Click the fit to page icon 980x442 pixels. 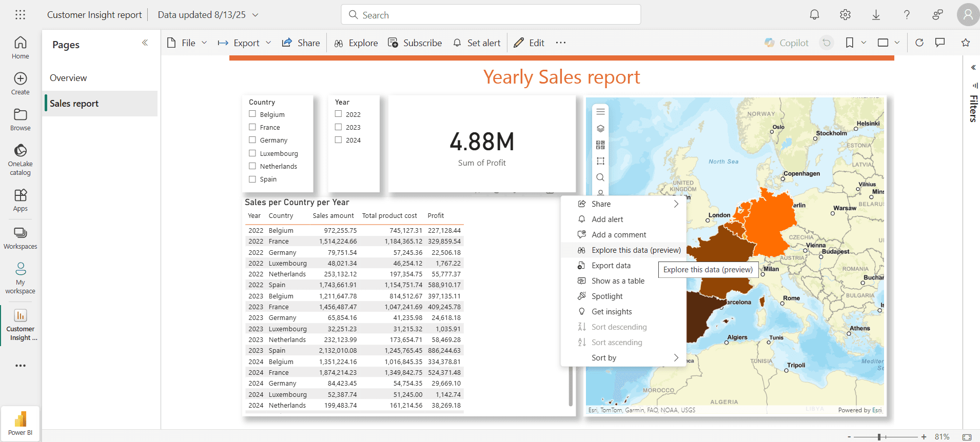967,437
